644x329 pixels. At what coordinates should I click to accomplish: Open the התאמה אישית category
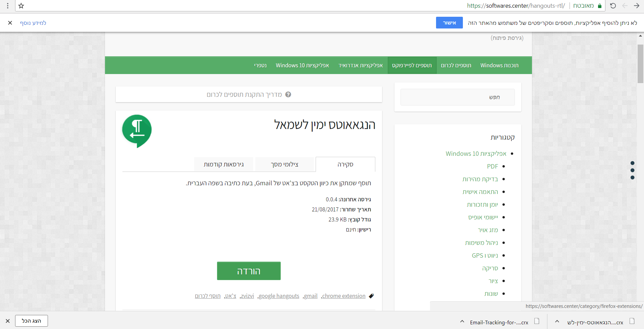[480, 192]
